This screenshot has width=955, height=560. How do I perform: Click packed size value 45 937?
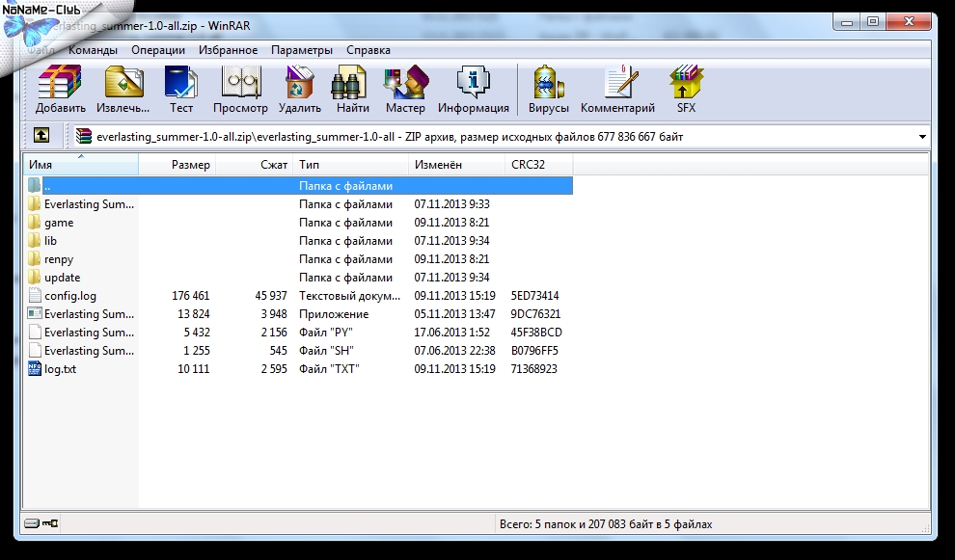coord(271,296)
